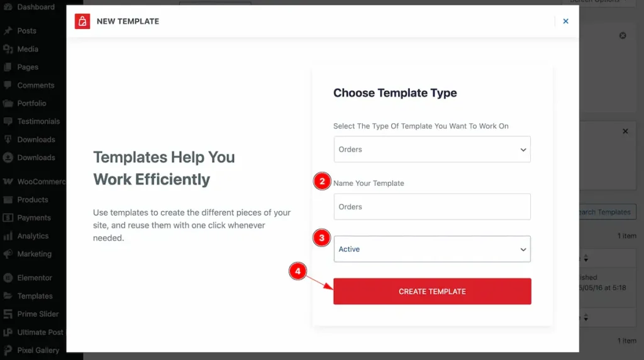Click the Media icon in sidebar
644x360 pixels.
pyautogui.click(x=8, y=49)
